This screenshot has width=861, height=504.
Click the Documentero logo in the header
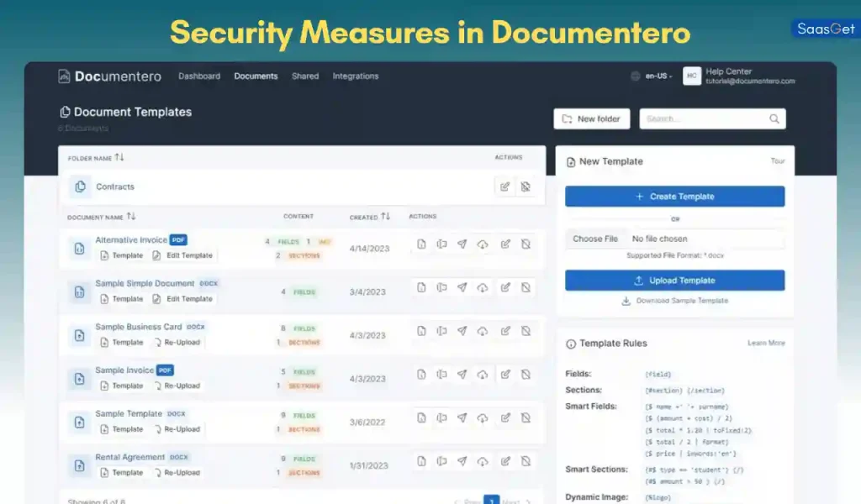pos(110,76)
